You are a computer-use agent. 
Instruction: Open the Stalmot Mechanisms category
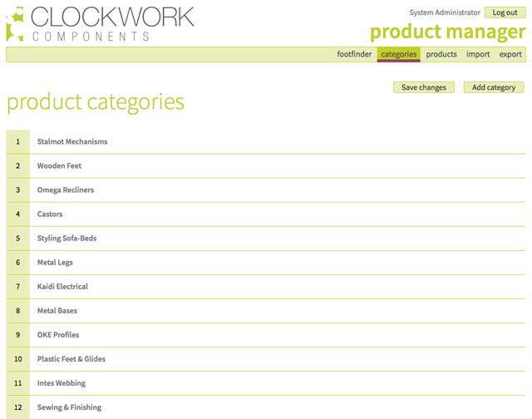coord(72,141)
